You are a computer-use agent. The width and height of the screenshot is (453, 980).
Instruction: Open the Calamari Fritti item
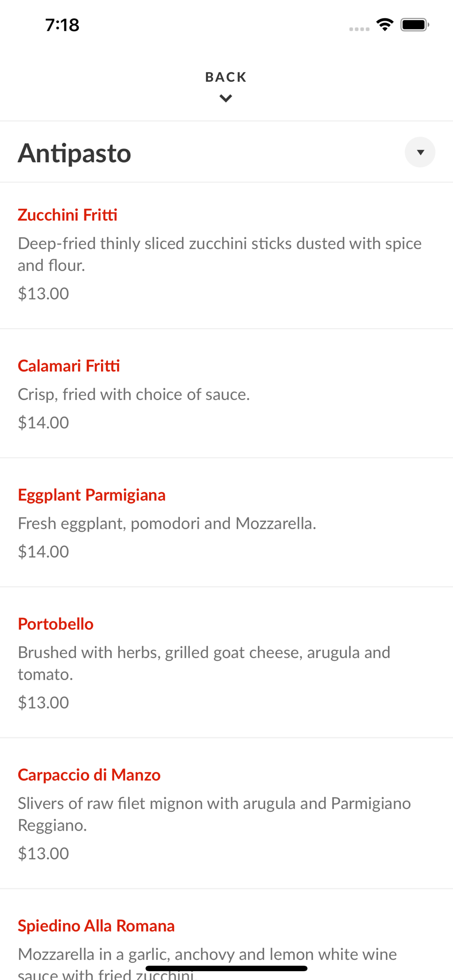click(69, 366)
